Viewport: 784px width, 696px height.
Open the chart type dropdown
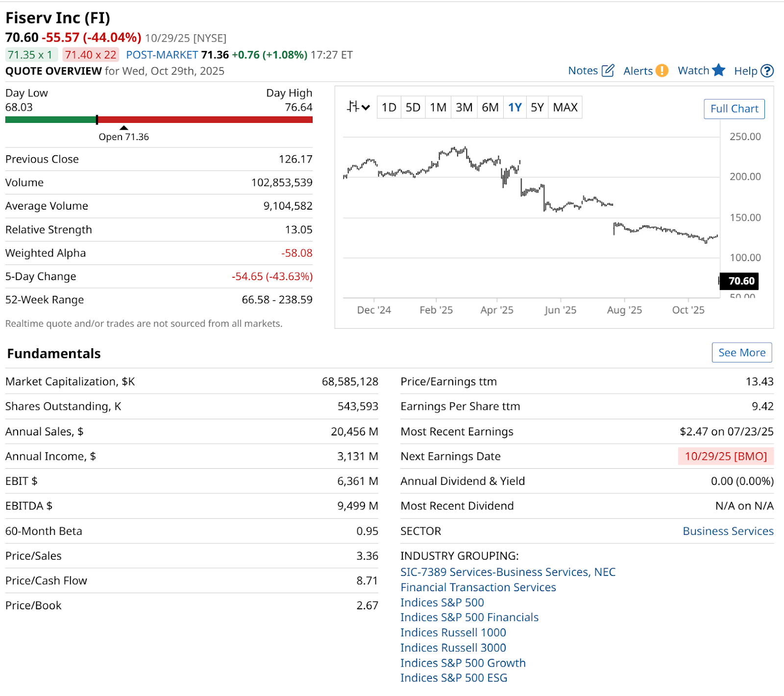point(358,107)
